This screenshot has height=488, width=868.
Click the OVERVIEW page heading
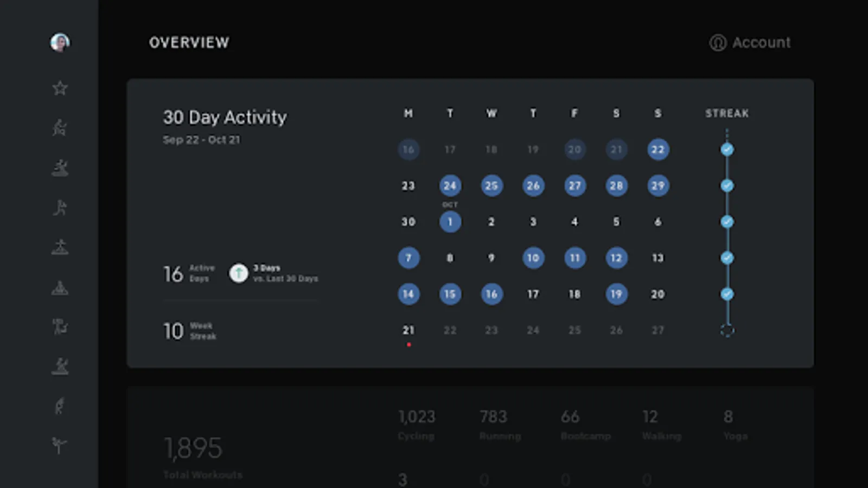pyautogui.click(x=189, y=42)
